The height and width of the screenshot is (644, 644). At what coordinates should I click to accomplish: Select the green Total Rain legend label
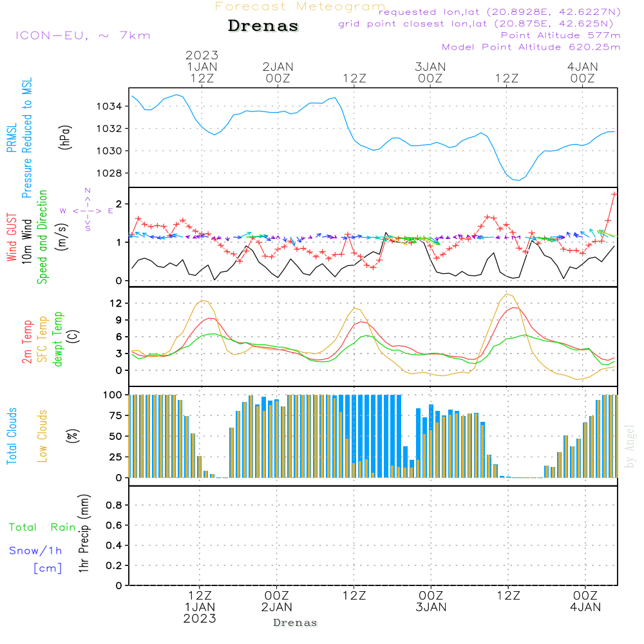coord(43,527)
